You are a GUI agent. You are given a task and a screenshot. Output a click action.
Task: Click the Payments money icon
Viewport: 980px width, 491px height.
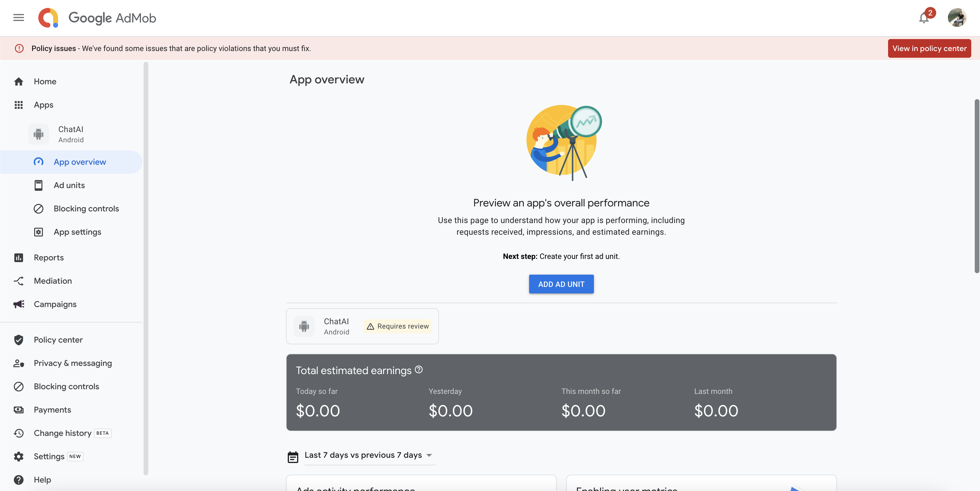click(x=19, y=410)
